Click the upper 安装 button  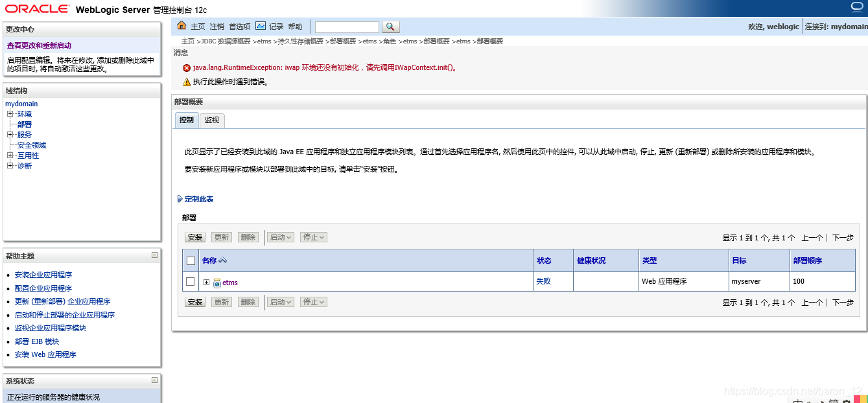click(x=195, y=237)
